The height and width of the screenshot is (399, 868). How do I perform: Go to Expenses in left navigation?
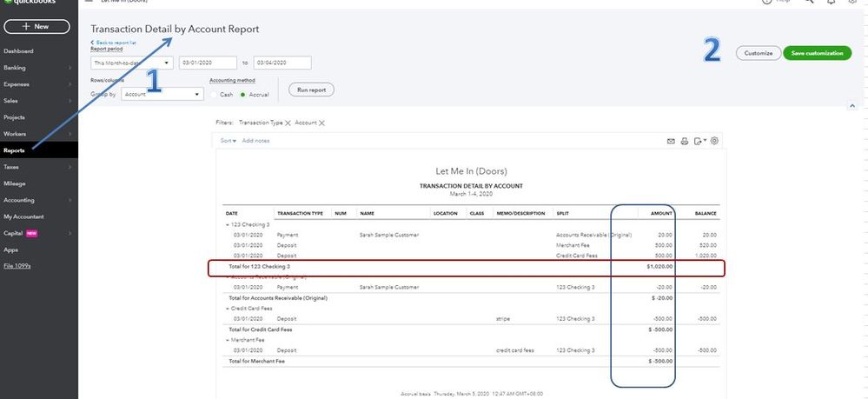(x=17, y=84)
